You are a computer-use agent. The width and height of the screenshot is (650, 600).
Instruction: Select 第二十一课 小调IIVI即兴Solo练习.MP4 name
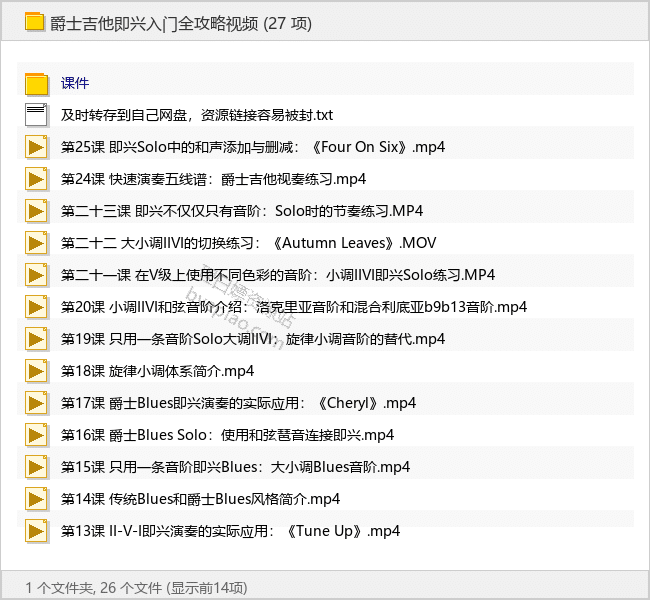[x=278, y=275]
